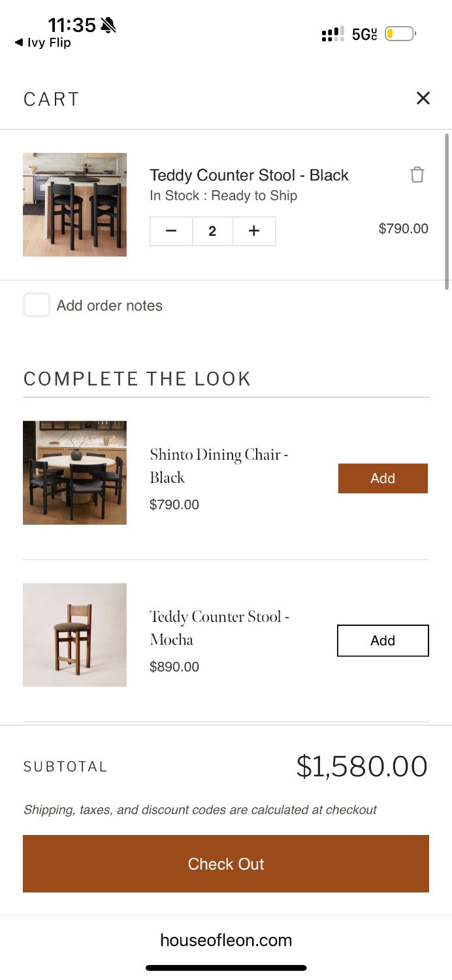
Task: Check the box next to Add order notes
Action: click(37, 304)
